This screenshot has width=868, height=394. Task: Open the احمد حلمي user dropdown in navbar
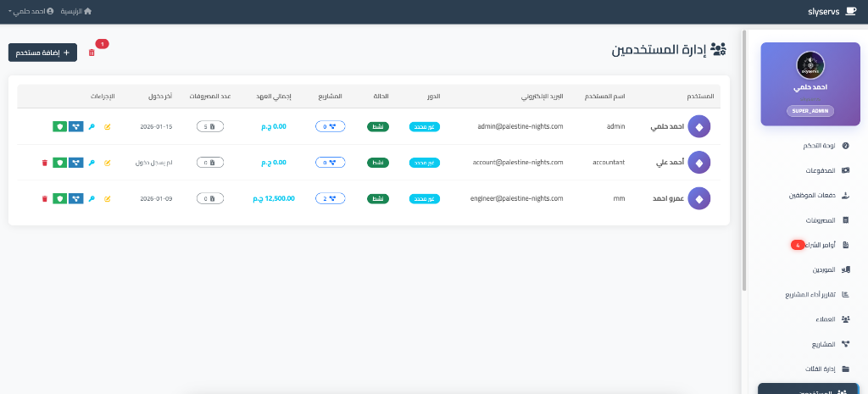[31, 12]
